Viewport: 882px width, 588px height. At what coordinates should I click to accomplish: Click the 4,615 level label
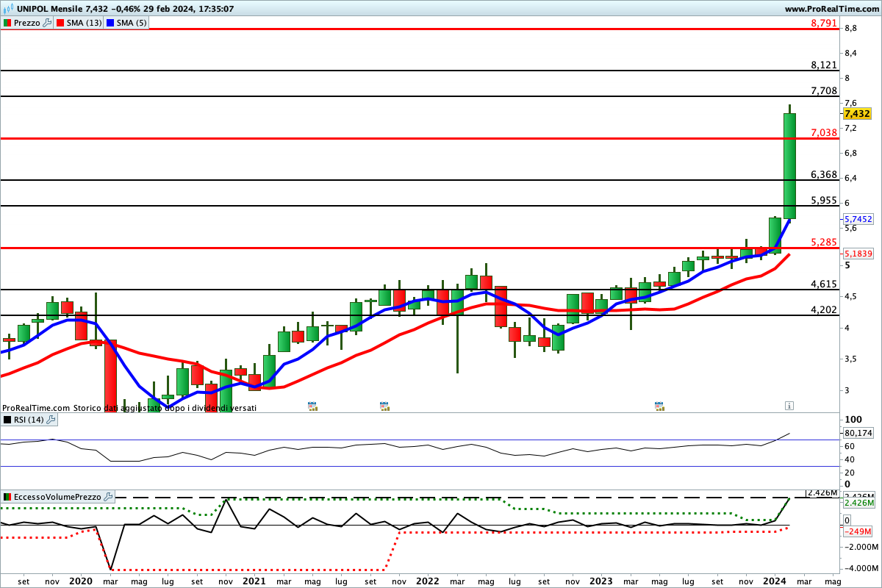[824, 284]
